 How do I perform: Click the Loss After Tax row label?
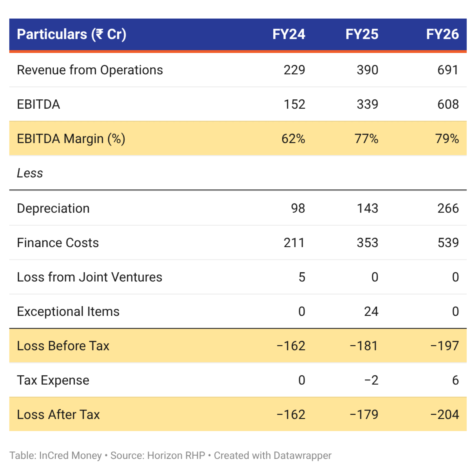coord(58,414)
